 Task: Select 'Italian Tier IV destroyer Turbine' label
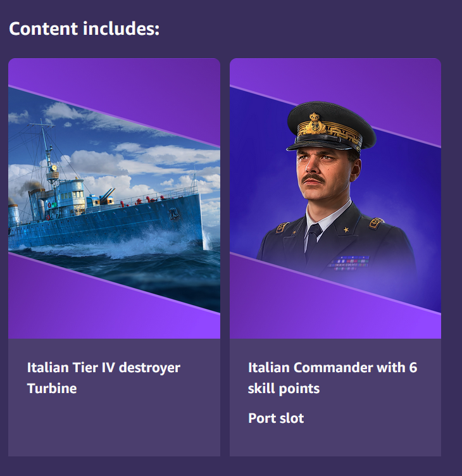click(x=104, y=378)
